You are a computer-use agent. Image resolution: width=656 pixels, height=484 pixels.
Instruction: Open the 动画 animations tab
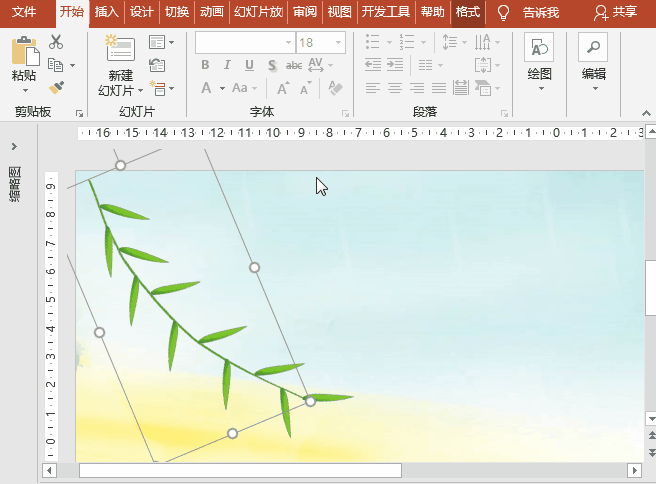(x=212, y=12)
